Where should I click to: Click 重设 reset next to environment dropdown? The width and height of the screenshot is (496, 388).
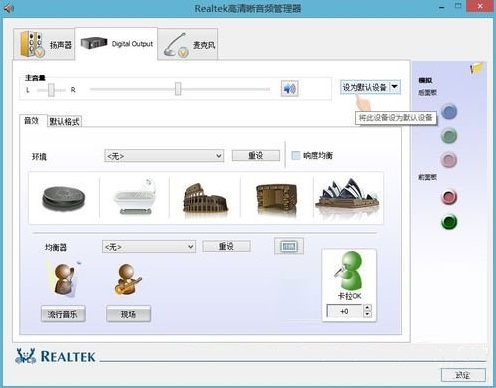(x=256, y=155)
